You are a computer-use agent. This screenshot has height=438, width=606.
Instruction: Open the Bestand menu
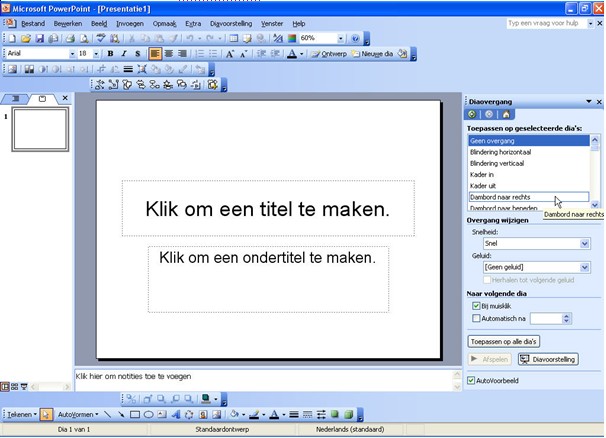tap(33, 24)
